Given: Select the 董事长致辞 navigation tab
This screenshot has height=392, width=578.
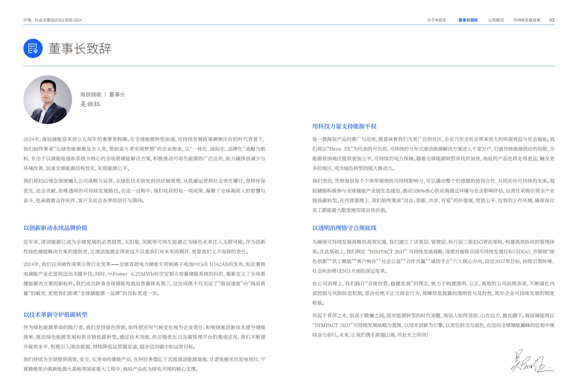Looking at the screenshot, I should pos(468,20).
